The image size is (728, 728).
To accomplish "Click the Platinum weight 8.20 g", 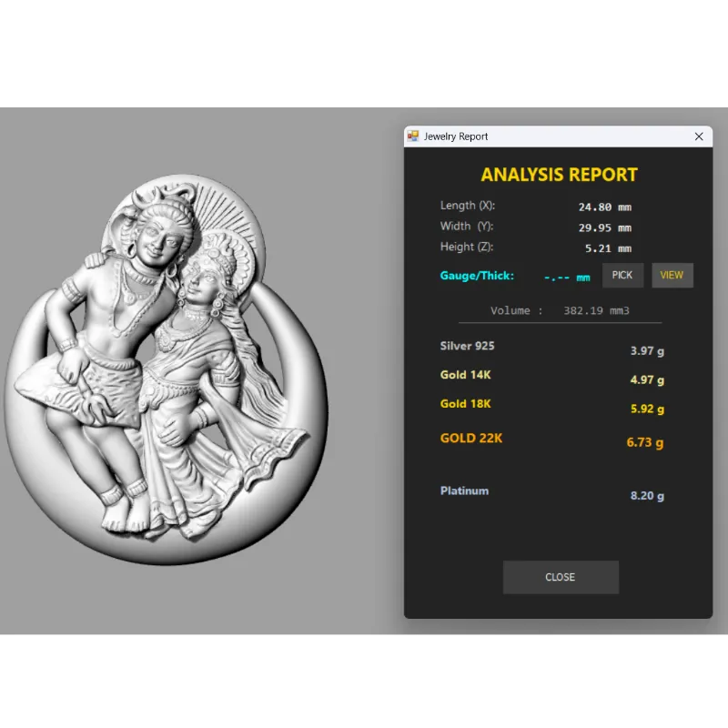I will [647, 496].
